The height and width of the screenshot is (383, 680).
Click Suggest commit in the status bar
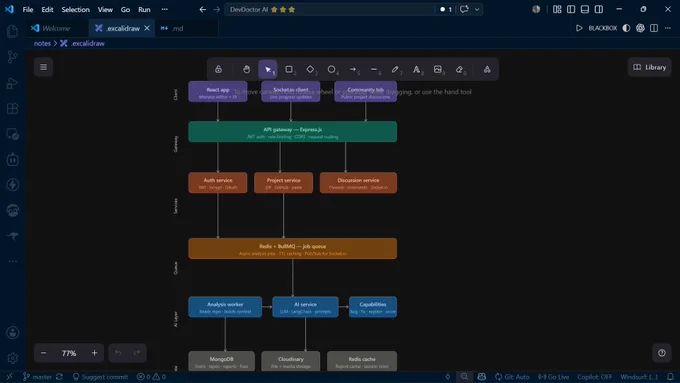(x=101, y=377)
